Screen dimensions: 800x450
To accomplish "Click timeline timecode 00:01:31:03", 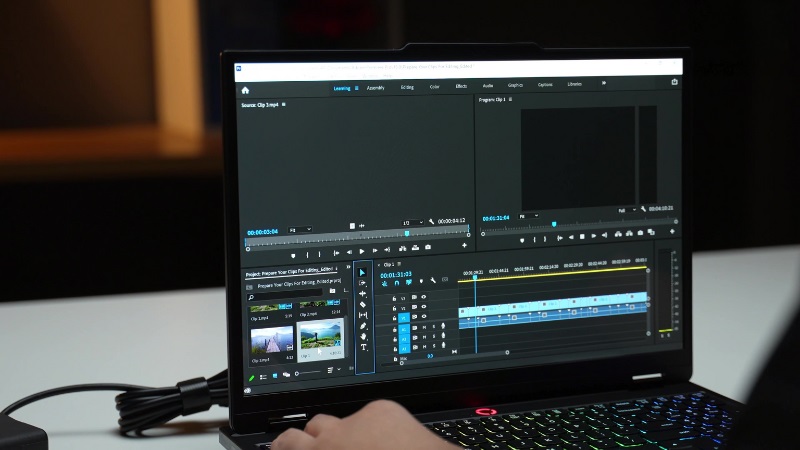I will (396, 274).
